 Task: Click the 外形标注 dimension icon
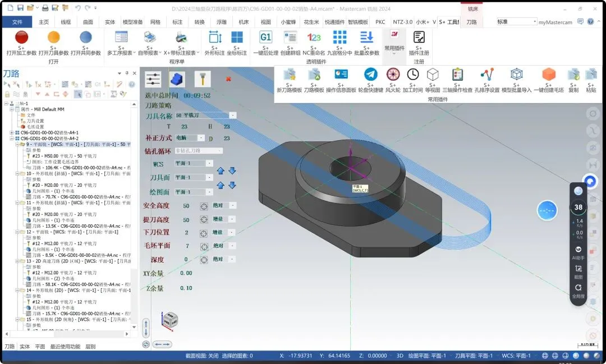click(x=214, y=38)
